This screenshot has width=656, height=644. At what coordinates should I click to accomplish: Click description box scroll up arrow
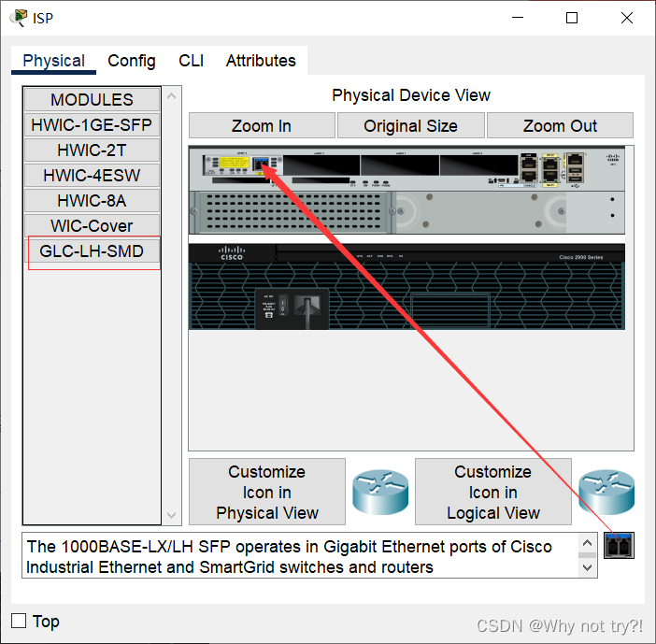point(587,543)
